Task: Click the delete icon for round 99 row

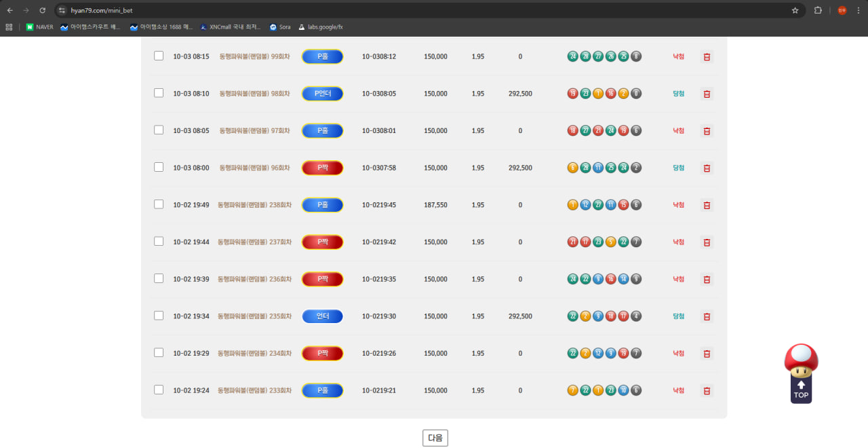Action: click(x=707, y=57)
